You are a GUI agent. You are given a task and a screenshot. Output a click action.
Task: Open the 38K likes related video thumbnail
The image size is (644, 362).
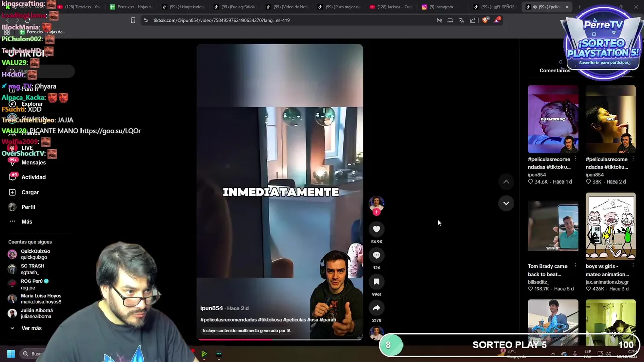tap(610, 119)
